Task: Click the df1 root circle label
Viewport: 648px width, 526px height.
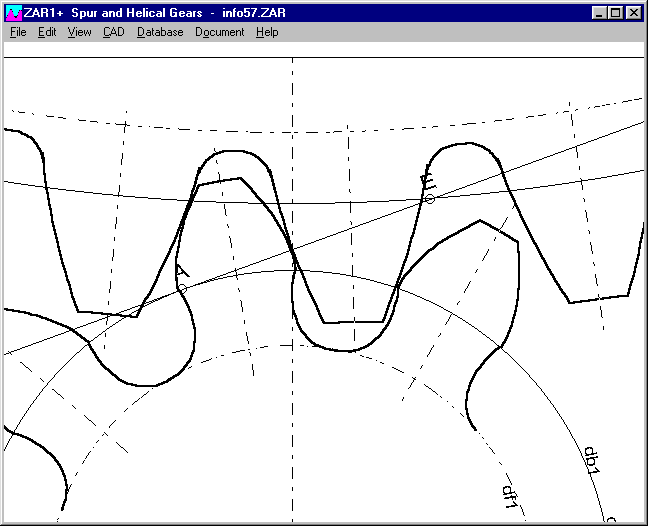Action: pyautogui.click(x=510, y=497)
